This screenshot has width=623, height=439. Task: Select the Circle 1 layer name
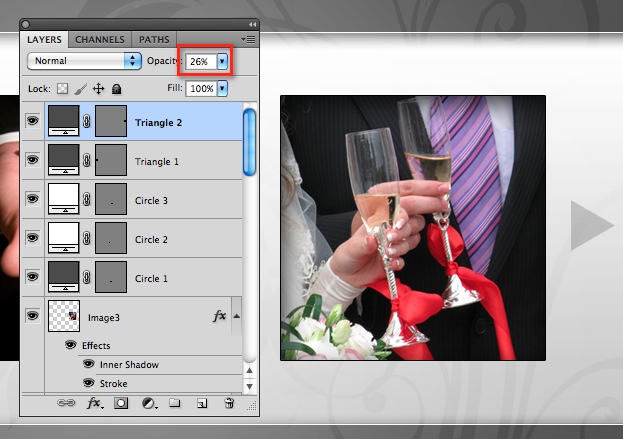[x=151, y=278]
